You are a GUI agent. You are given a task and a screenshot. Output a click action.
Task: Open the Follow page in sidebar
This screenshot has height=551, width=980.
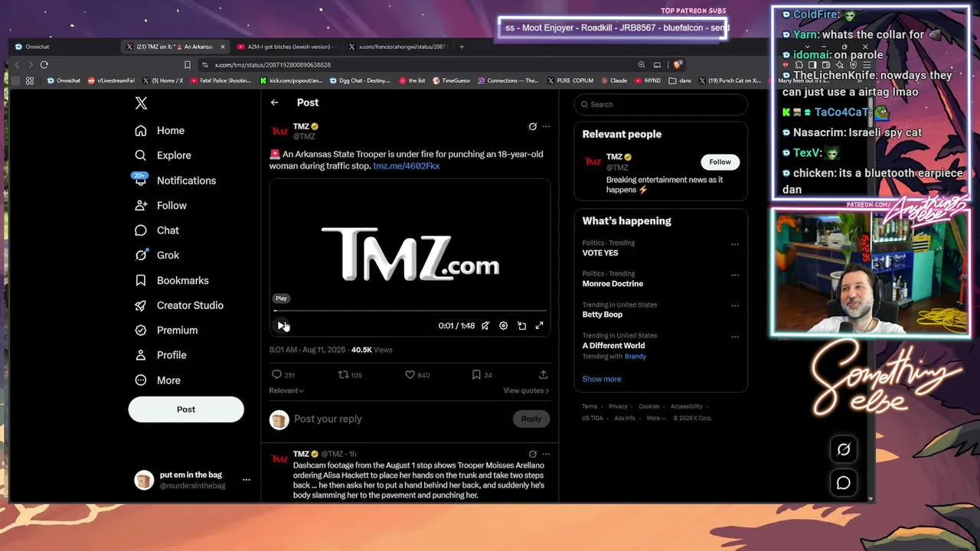click(160, 206)
